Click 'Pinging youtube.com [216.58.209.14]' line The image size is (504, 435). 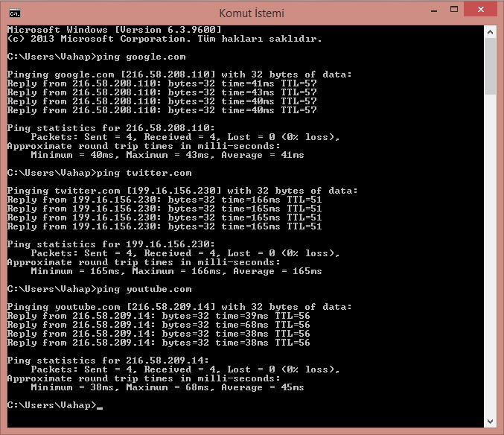[179, 307]
